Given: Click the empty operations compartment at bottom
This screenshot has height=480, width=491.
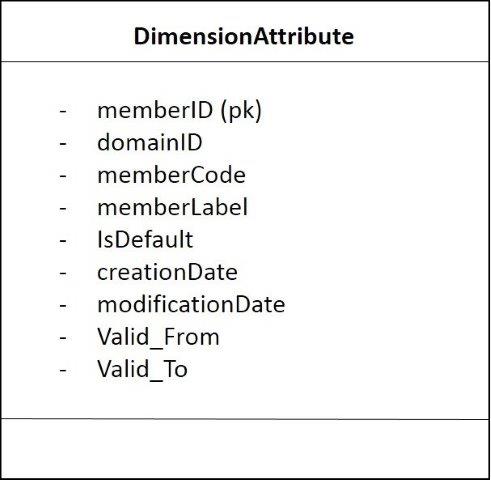Looking at the screenshot, I should [x=245, y=449].
